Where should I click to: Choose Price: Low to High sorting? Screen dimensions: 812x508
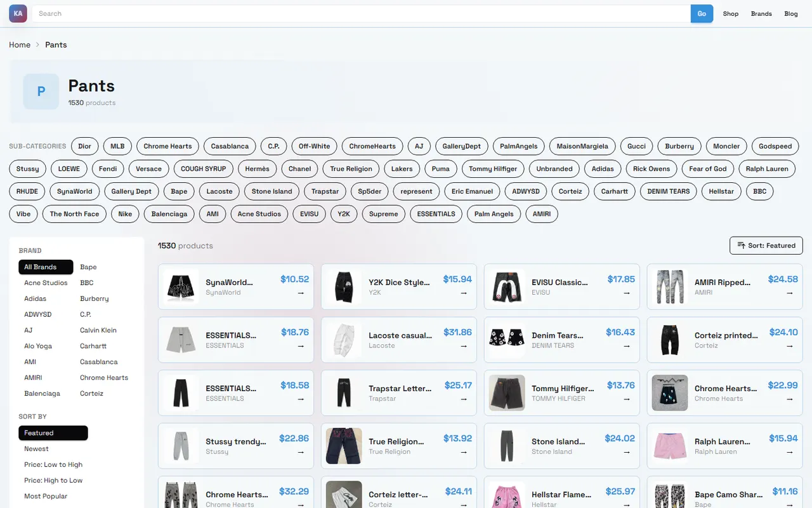53,465
